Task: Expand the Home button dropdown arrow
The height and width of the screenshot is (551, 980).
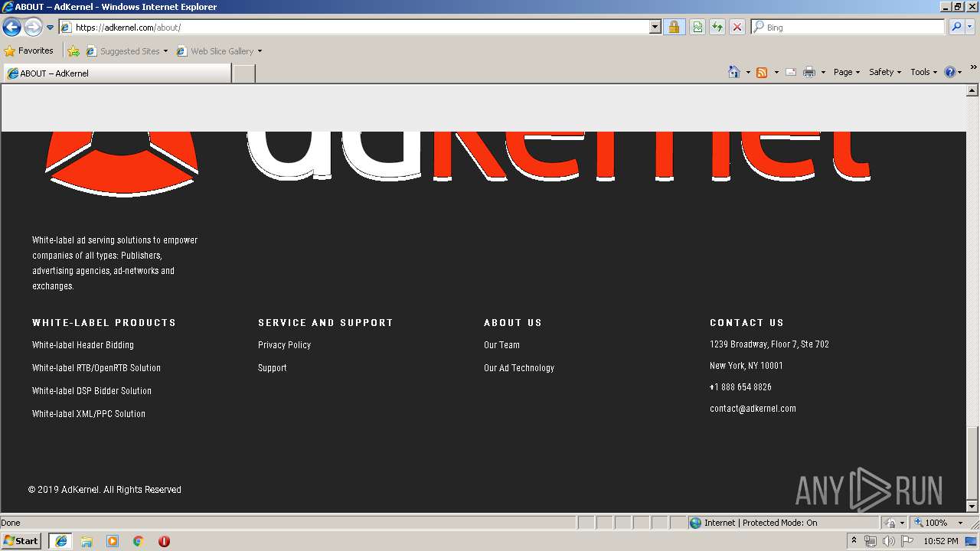Action: [748, 72]
